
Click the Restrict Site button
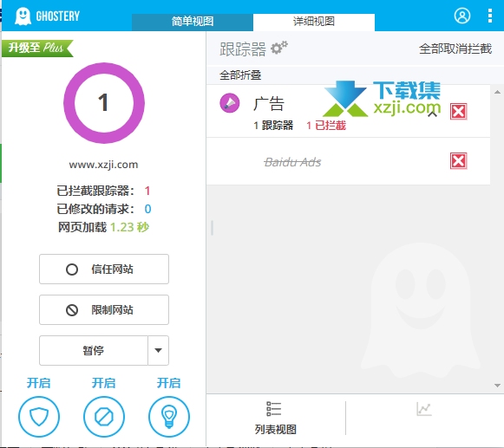[104, 310]
